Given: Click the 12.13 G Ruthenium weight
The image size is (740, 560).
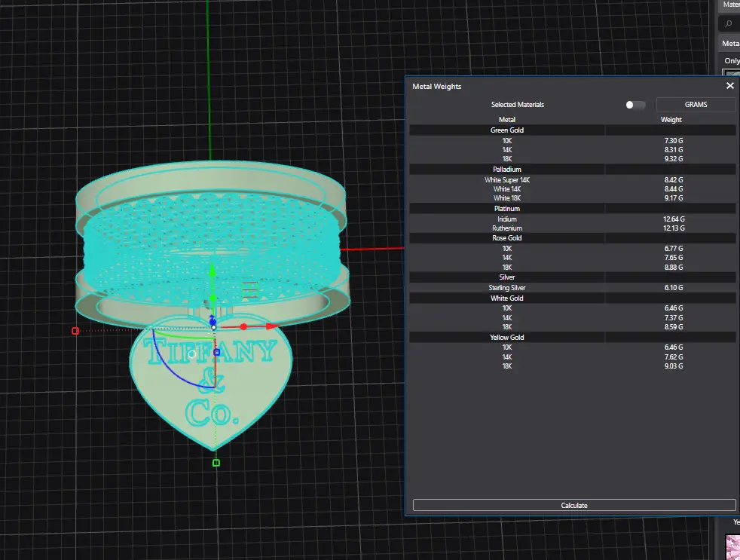Looking at the screenshot, I should pos(674,228).
